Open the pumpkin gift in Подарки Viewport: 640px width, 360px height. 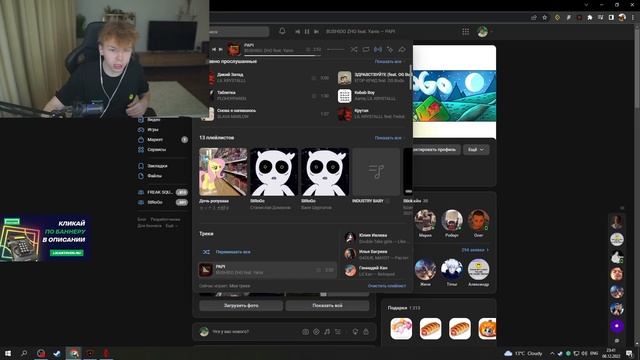click(x=487, y=329)
